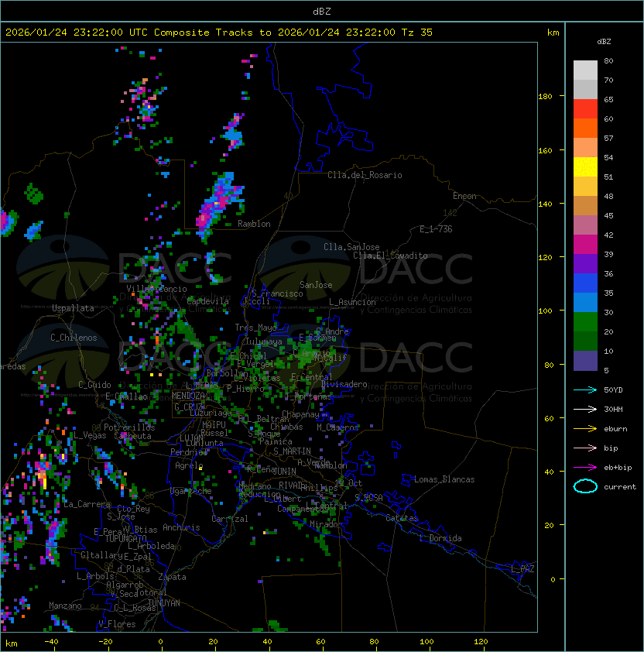This screenshot has width=644, height=652.
Task: Click the '50YD' legend label
Action: point(613,390)
